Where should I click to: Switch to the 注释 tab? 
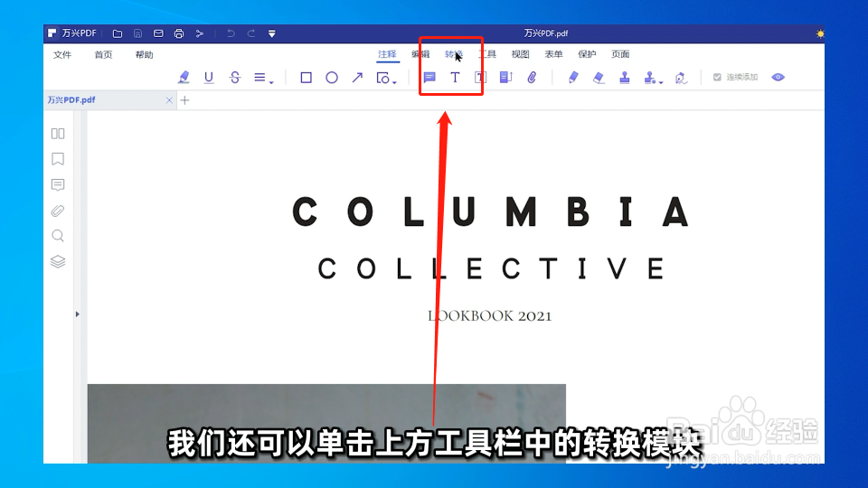(x=387, y=54)
